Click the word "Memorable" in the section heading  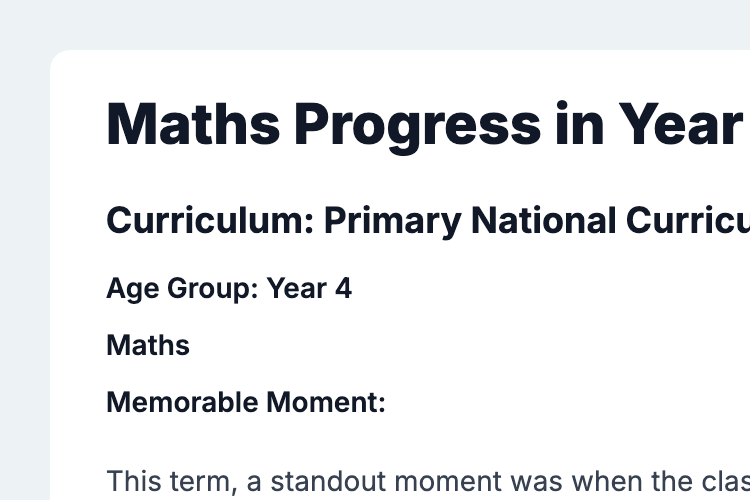click(x=182, y=402)
